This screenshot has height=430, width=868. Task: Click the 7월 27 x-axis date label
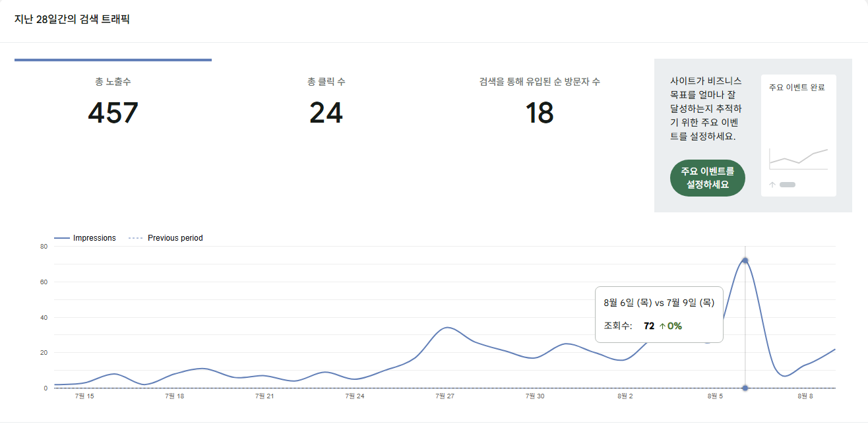coord(445,396)
